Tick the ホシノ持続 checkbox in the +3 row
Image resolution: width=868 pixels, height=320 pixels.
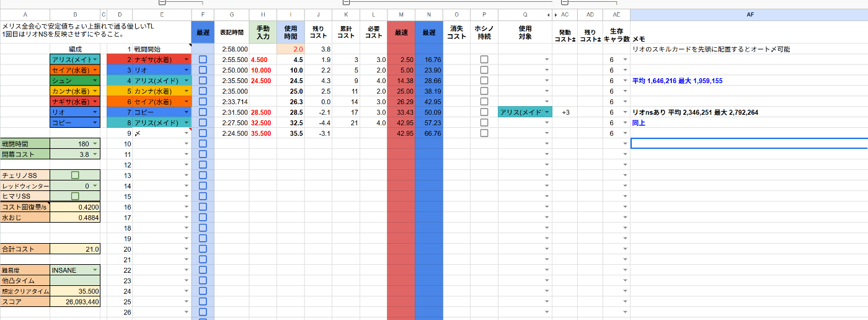click(x=484, y=112)
